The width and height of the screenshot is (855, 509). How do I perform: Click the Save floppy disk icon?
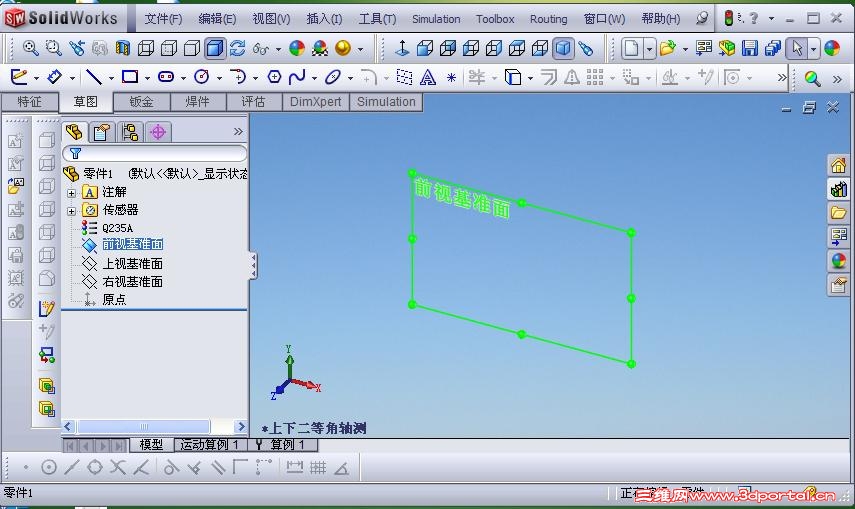[x=749, y=49]
